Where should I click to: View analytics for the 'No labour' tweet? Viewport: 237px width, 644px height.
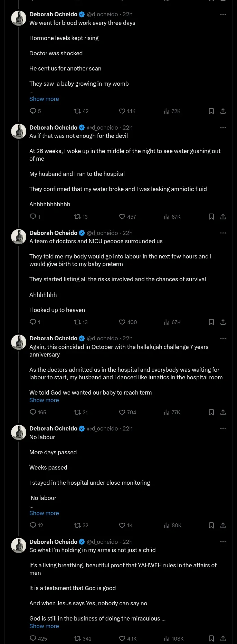[x=167, y=525]
